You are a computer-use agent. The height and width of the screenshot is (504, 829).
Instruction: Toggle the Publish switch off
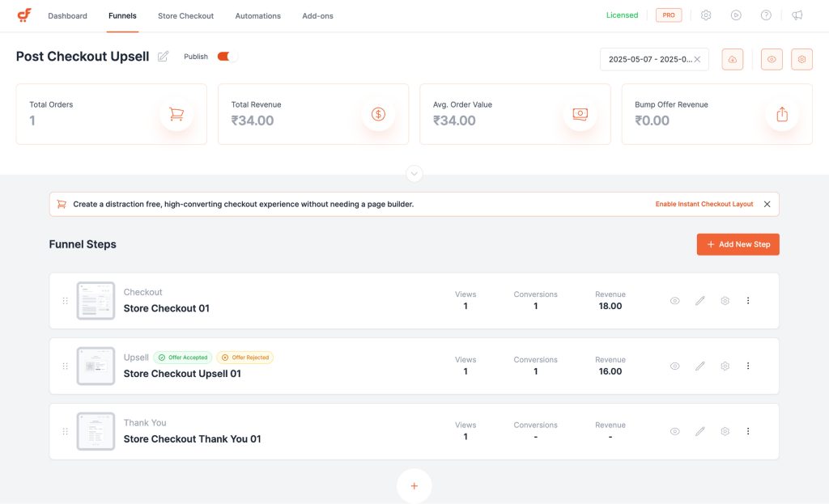click(227, 57)
